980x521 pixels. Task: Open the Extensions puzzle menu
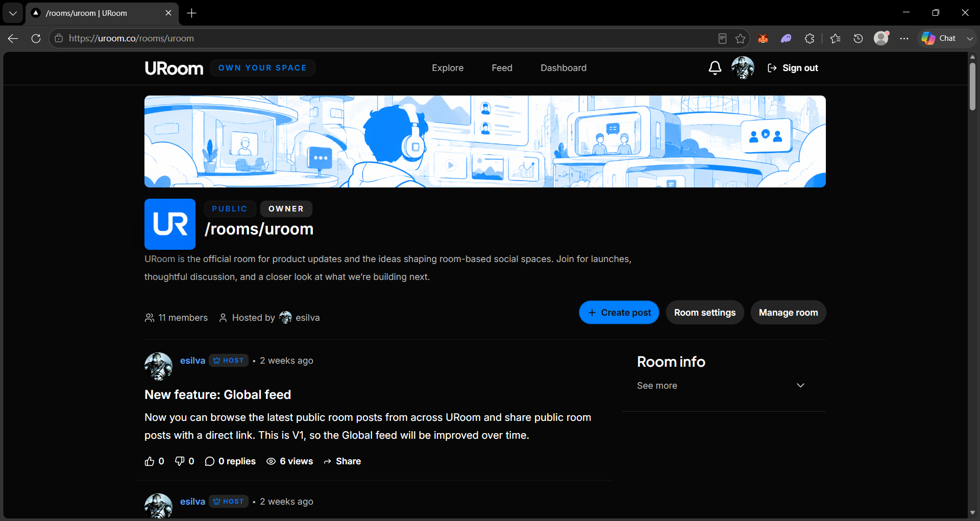pos(810,38)
